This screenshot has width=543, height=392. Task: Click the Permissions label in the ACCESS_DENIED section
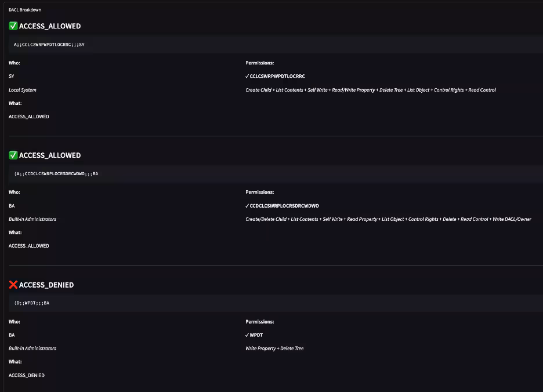point(260,322)
